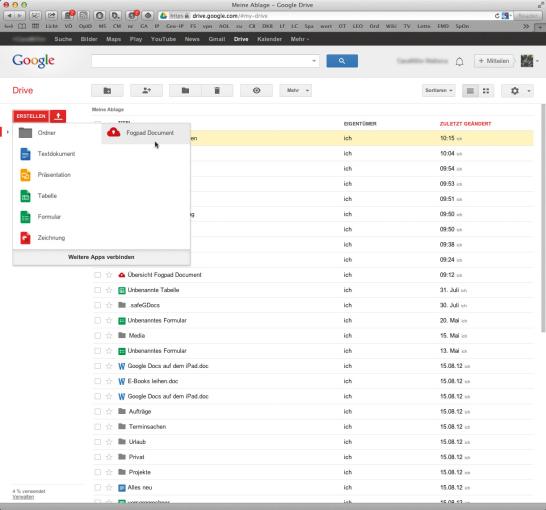This screenshot has height=510, width=546.
Task: Click the Drive search input field
Action: point(201,61)
